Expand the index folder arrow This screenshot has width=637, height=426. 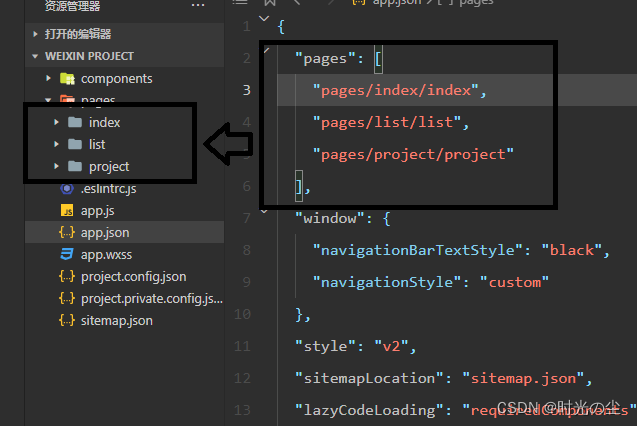tap(56, 122)
